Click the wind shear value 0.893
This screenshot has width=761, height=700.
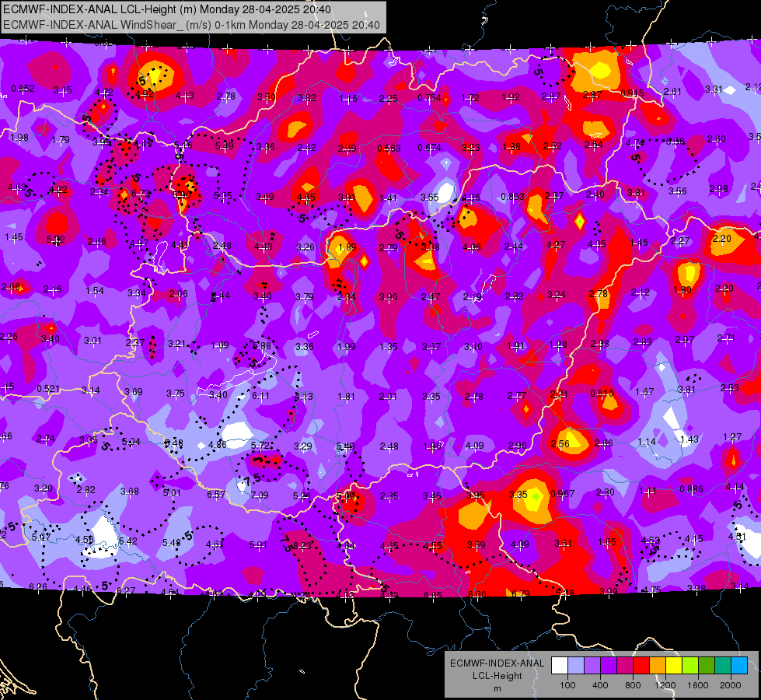(512, 197)
